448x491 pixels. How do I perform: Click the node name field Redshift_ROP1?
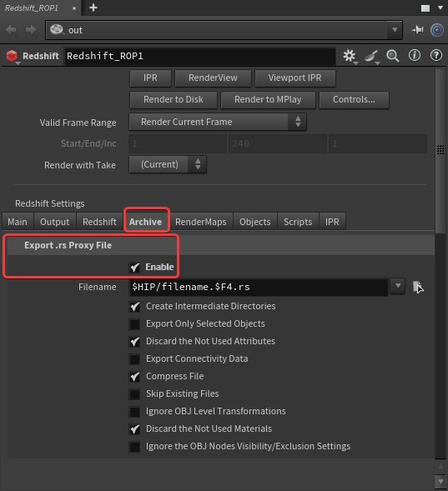200,56
